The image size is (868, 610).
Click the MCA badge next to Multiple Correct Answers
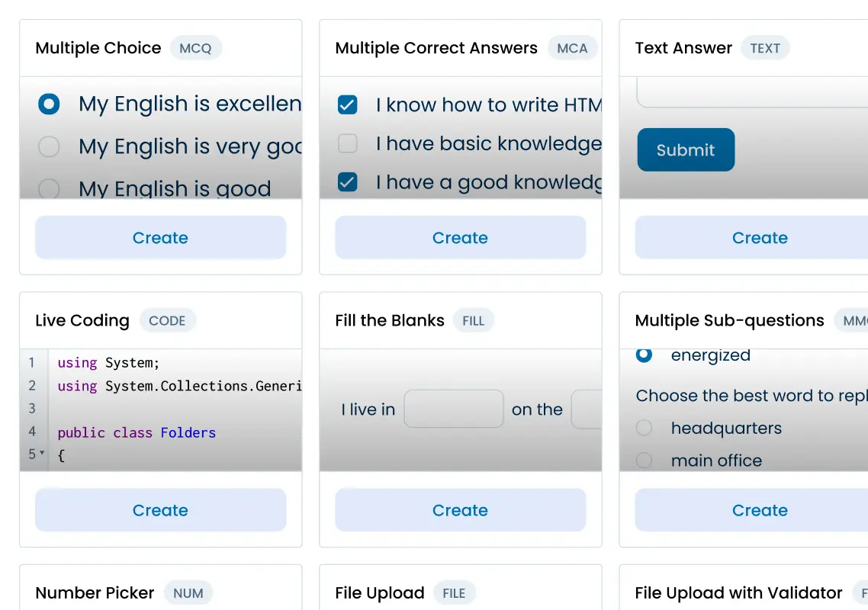pyautogui.click(x=572, y=47)
